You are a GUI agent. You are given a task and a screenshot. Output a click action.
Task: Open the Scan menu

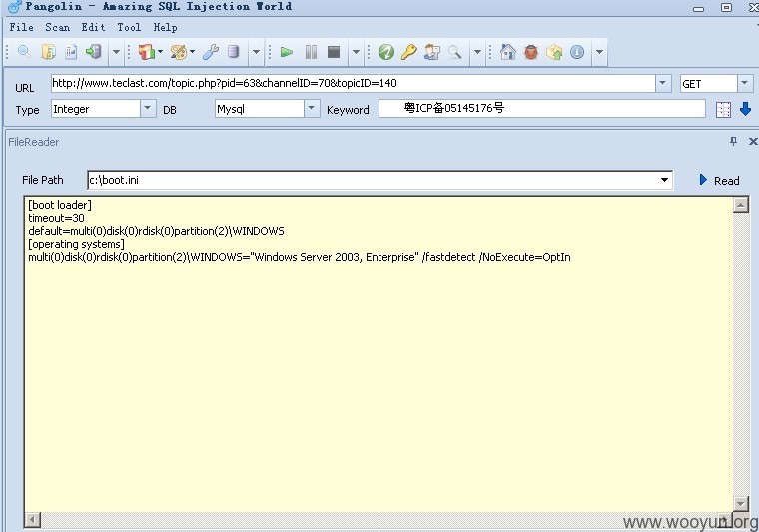click(57, 27)
